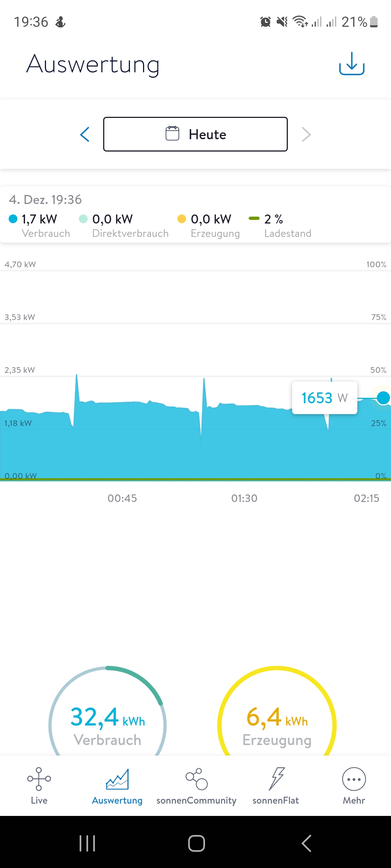391x868 pixels.
Task: Select the Auswertung tab
Action: tap(117, 786)
